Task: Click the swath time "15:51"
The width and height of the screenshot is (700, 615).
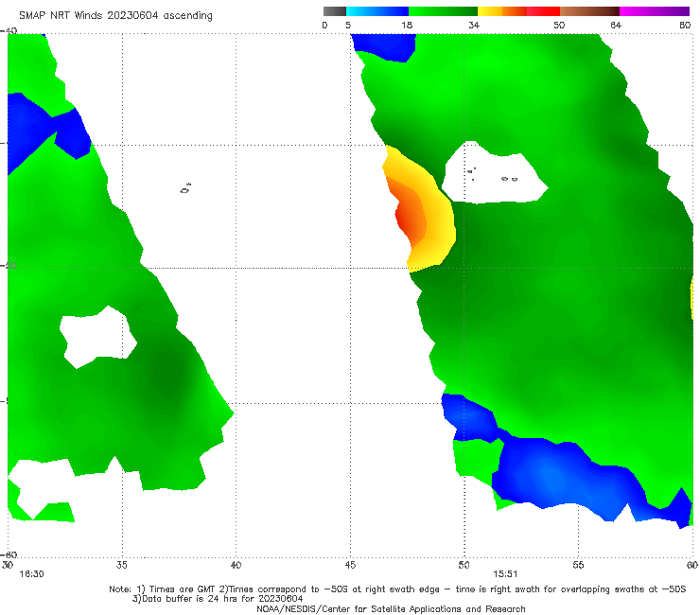Action: tap(505, 574)
